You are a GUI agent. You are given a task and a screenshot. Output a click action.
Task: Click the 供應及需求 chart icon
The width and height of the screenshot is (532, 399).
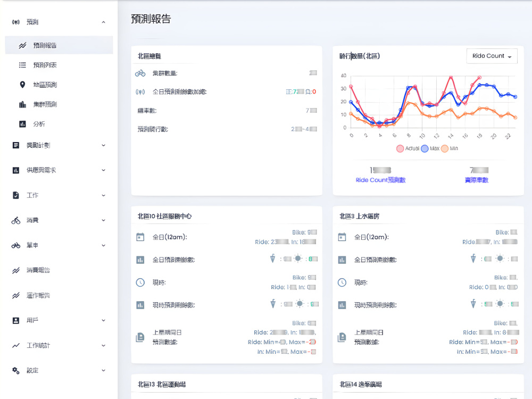[15, 170]
